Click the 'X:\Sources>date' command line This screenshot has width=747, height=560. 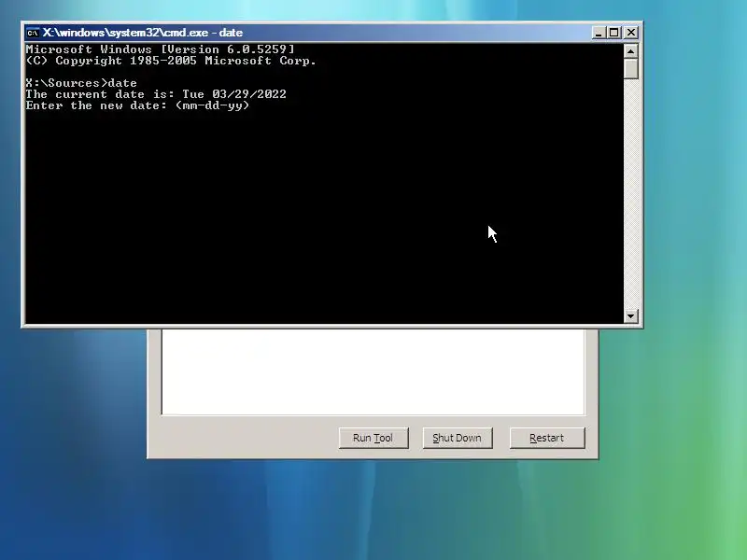point(81,83)
